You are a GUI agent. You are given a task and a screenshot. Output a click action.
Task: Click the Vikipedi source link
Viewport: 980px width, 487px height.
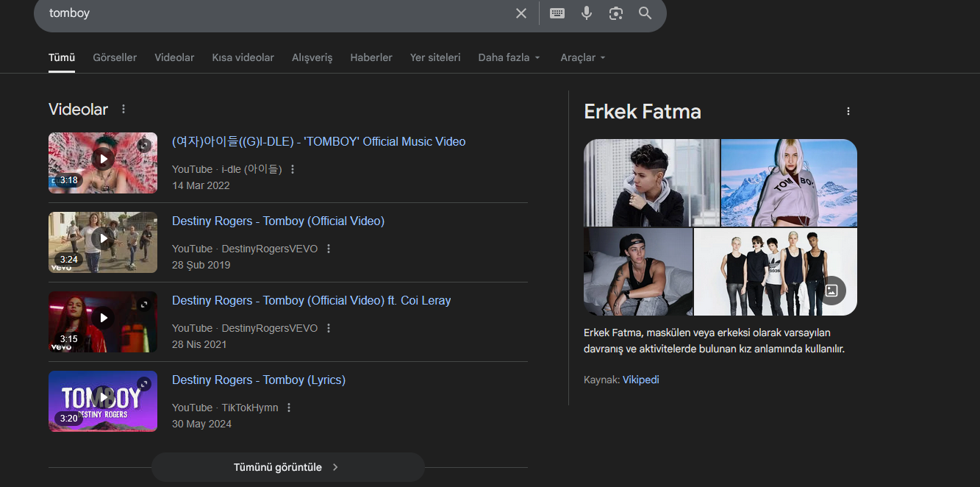click(x=640, y=380)
